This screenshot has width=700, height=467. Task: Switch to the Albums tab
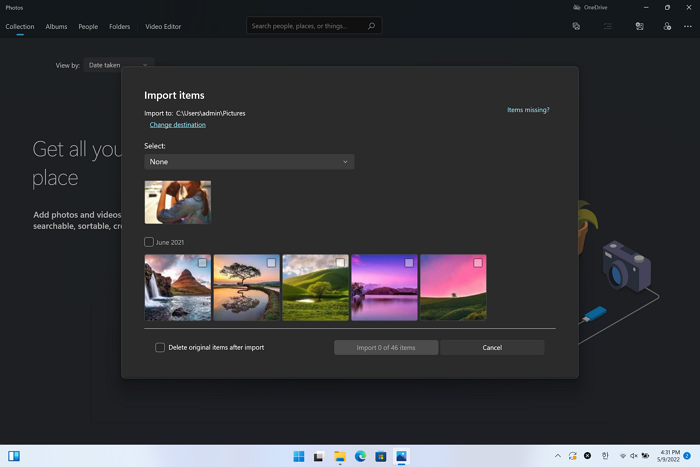(x=56, y=26)
